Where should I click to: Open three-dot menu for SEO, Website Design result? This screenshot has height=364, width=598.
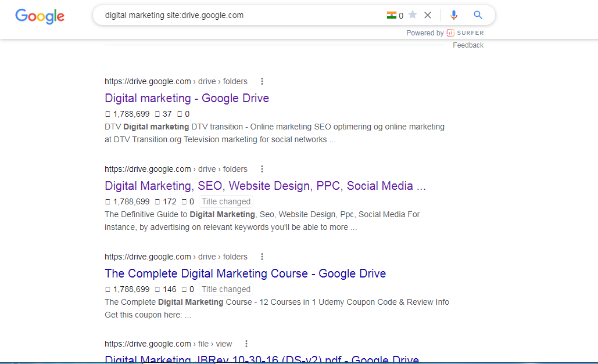pos(262,169)
